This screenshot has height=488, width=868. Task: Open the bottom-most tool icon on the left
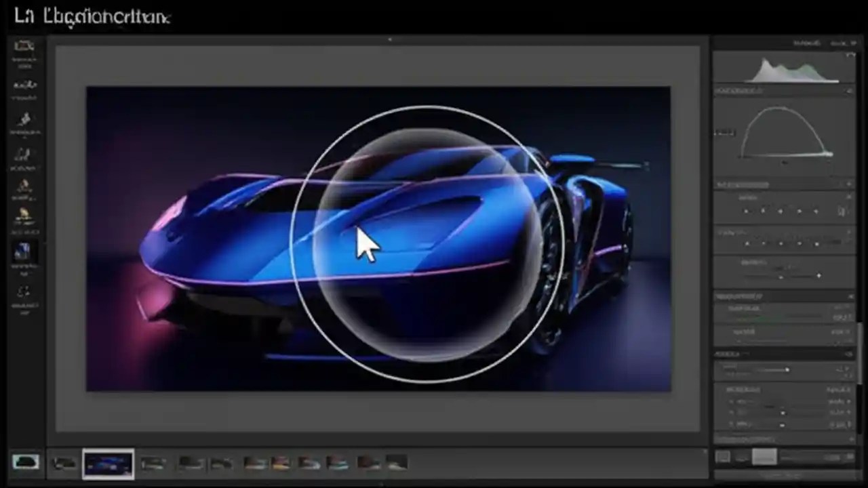pyautogui.click(x=25, y=293)
